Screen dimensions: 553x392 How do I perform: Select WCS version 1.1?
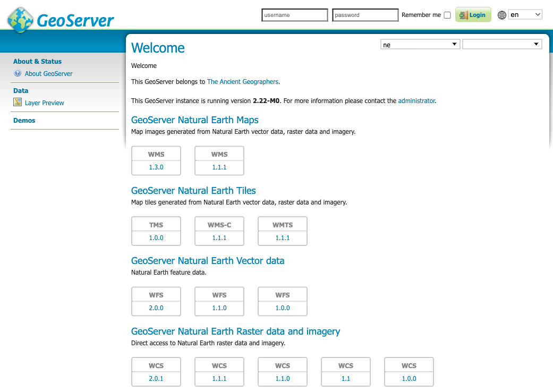(346, 379)
